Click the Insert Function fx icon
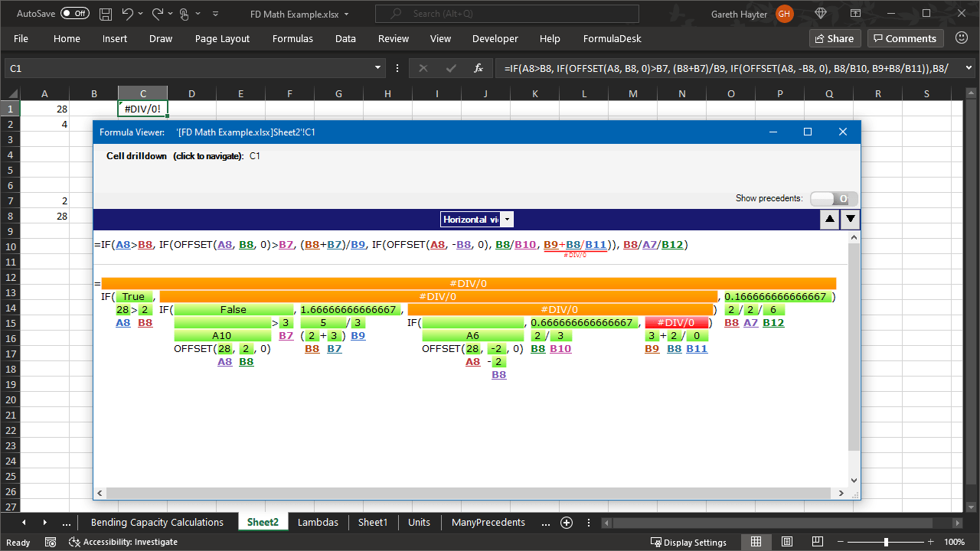This screenshot has height=551, width=980. tap(479, 68)
